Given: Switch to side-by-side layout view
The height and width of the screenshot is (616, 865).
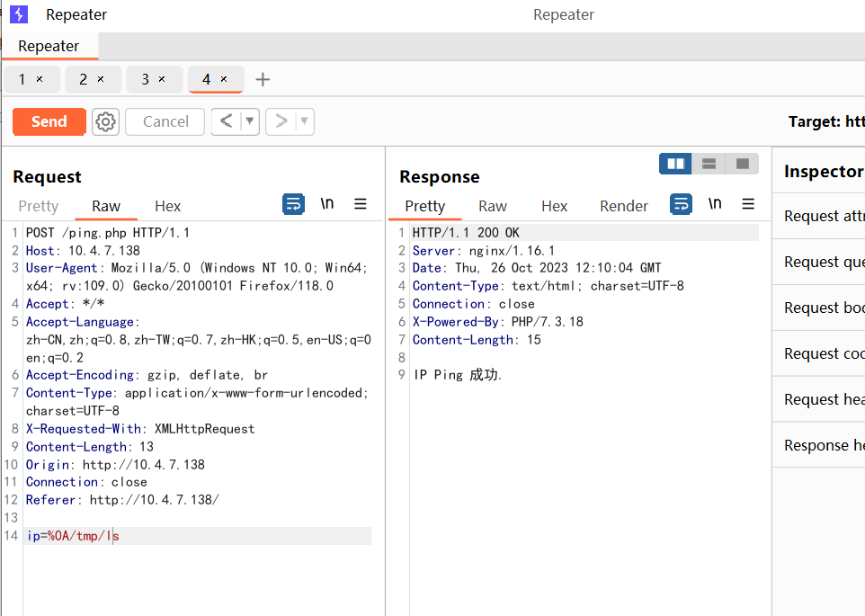Looking at the screenshot, I should pyautogui.click(x=676, y=164).
